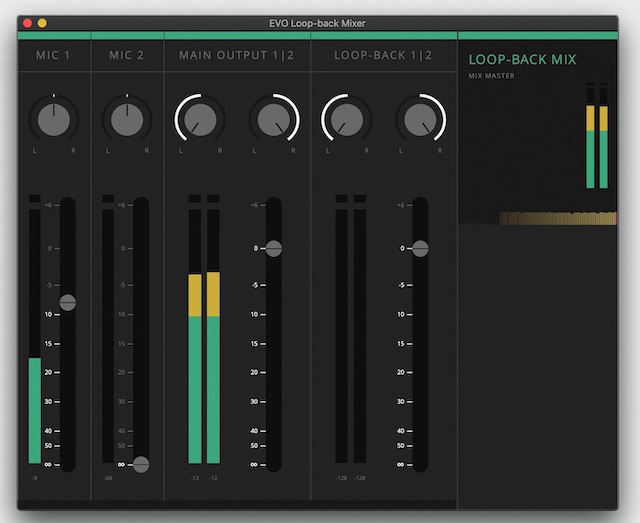Screen dimensions: 640x523
Task: Click the MIC 2 pan knob
Action: point(127,119)
